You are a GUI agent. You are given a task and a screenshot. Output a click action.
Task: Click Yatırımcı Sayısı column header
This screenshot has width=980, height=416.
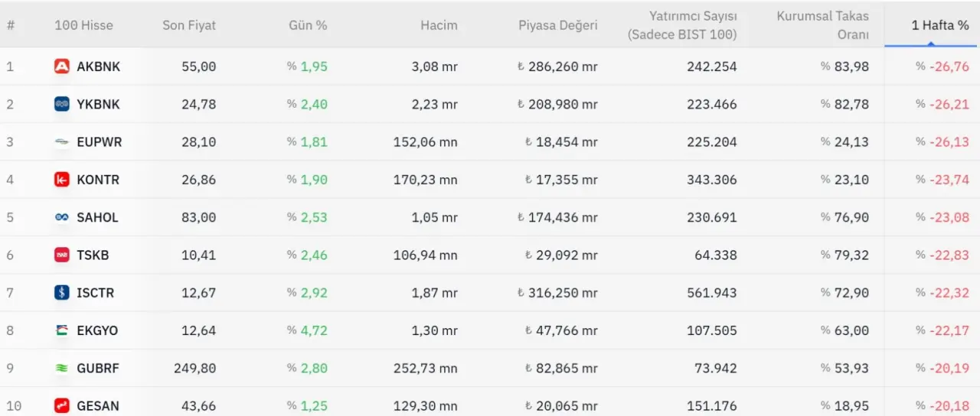[681, 25]
